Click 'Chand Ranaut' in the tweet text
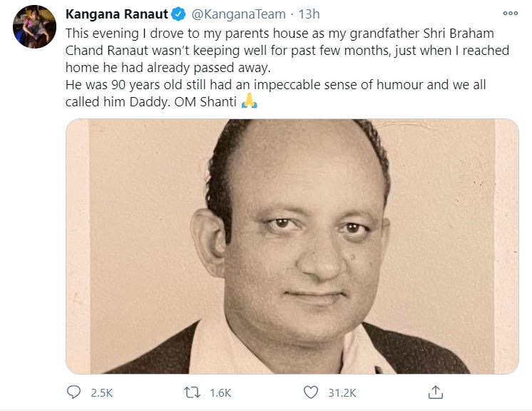Screen dimensions: 532x411 (x=107, y=50)
